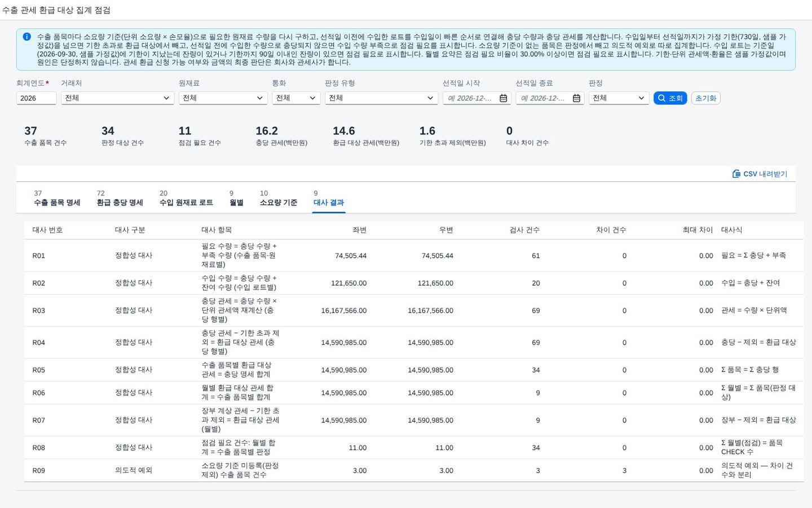Go to the 수입 원재료 로트 tab
The height and width of the screenshot is (508, 812).
point(186,198)
